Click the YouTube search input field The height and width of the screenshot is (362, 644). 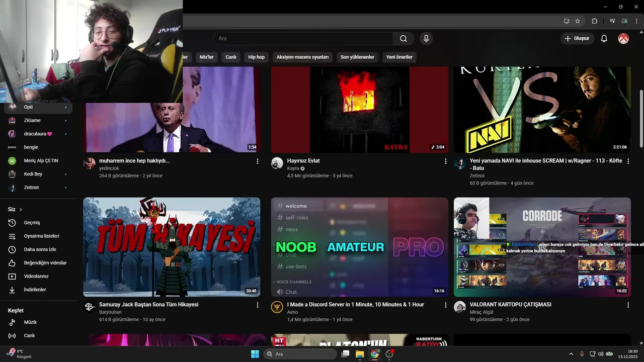303,39
